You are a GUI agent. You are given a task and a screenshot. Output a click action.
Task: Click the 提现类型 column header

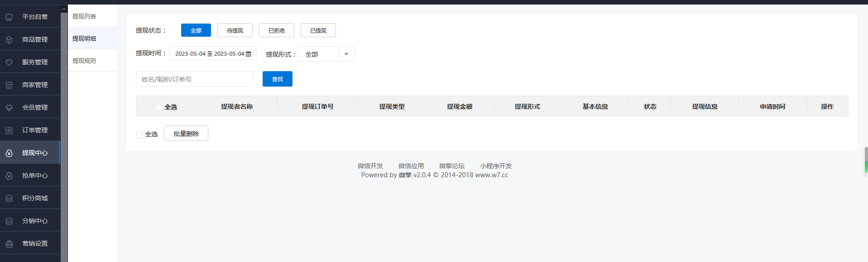click(x=392, y=107)
